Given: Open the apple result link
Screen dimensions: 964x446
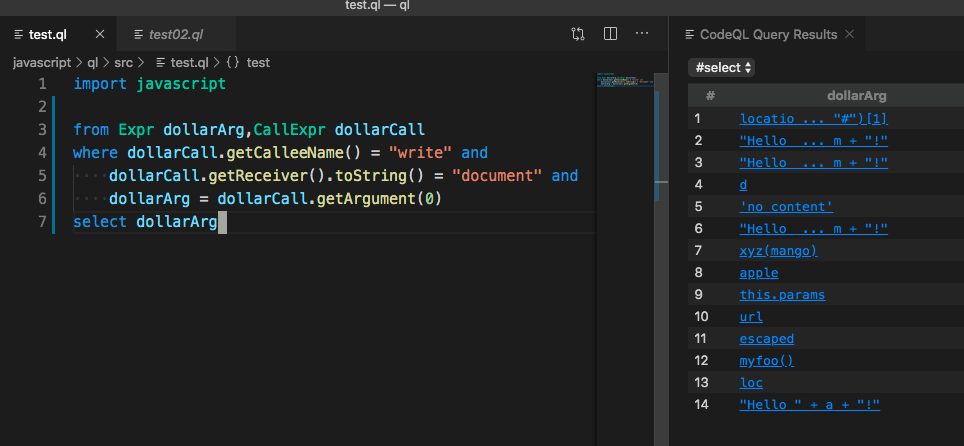Looking at the screenshot, I should coord(759,273).
